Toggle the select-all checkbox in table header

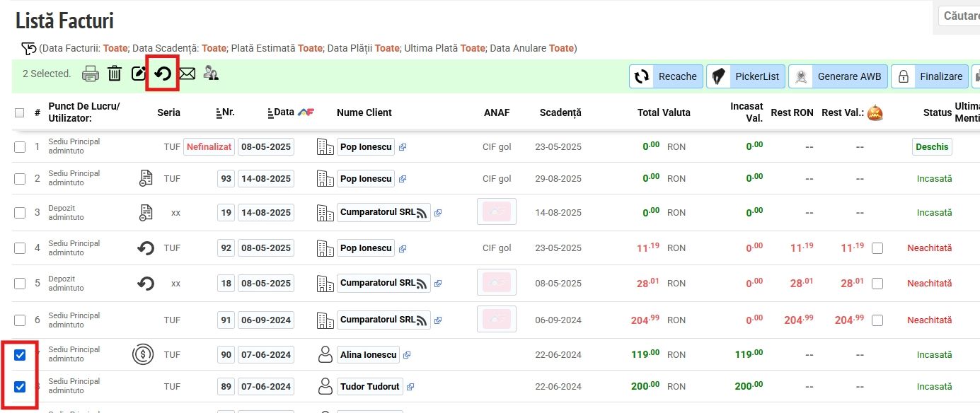click(20, 112)
